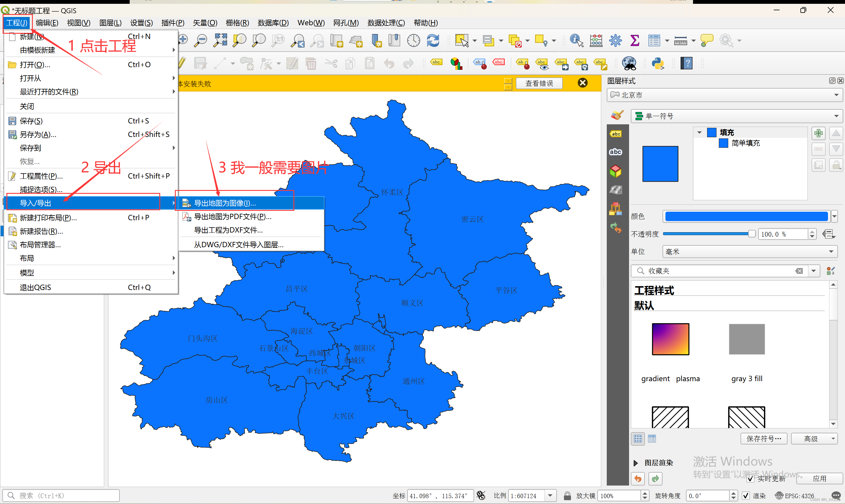The image size is (845, 504).
Task: Click the Python console icon
Action: pyautogui.click(x=658, y=64)
